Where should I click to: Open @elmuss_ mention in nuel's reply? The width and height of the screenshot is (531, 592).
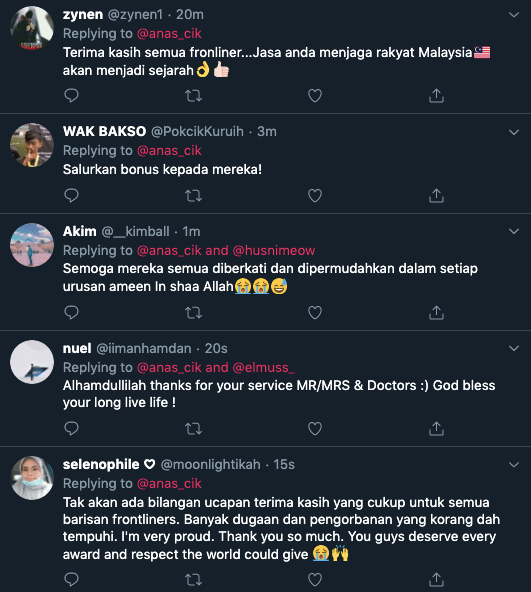click(264, 367)
